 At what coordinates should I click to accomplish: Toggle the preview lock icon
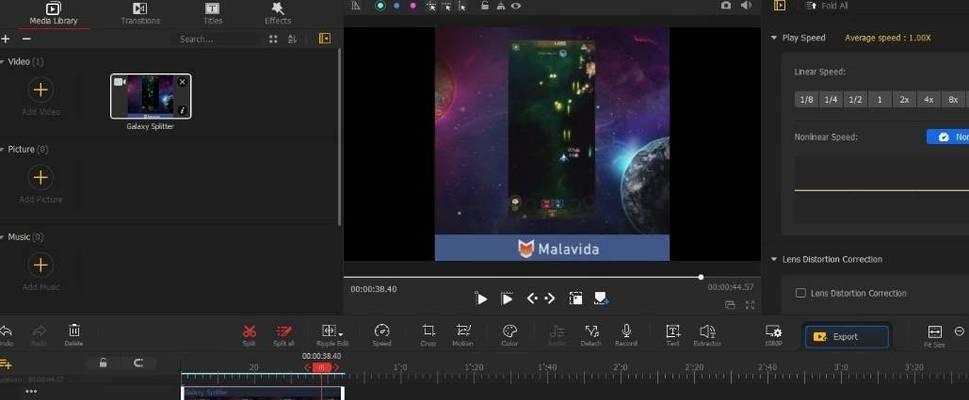coord(485,6)
